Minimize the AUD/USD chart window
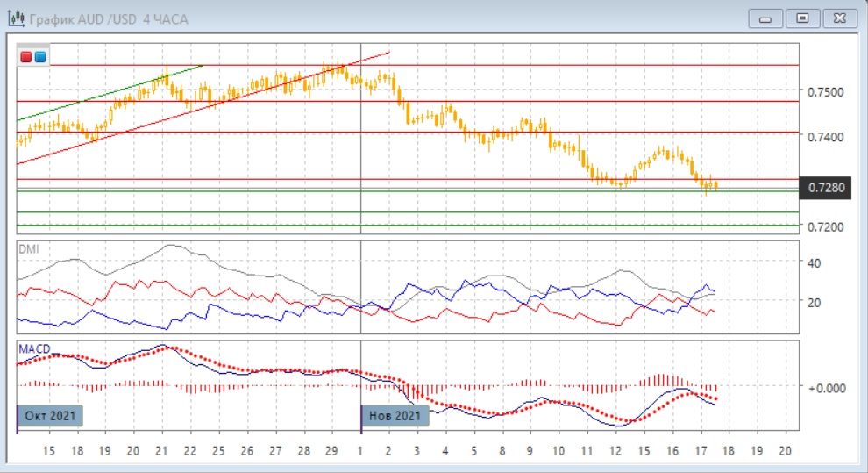The image size is (868, 473). click(x=766, y=18)
